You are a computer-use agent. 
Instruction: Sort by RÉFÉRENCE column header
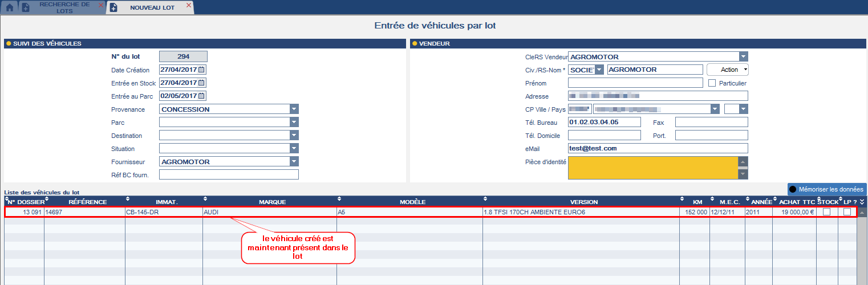(x=84, y=202)
